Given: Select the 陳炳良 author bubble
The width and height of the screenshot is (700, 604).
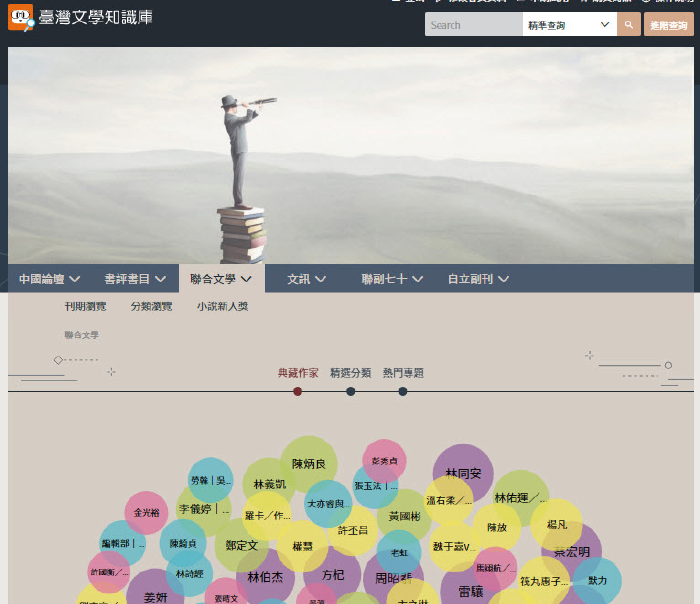Looking at the screenshot, I should click(308, 464).
